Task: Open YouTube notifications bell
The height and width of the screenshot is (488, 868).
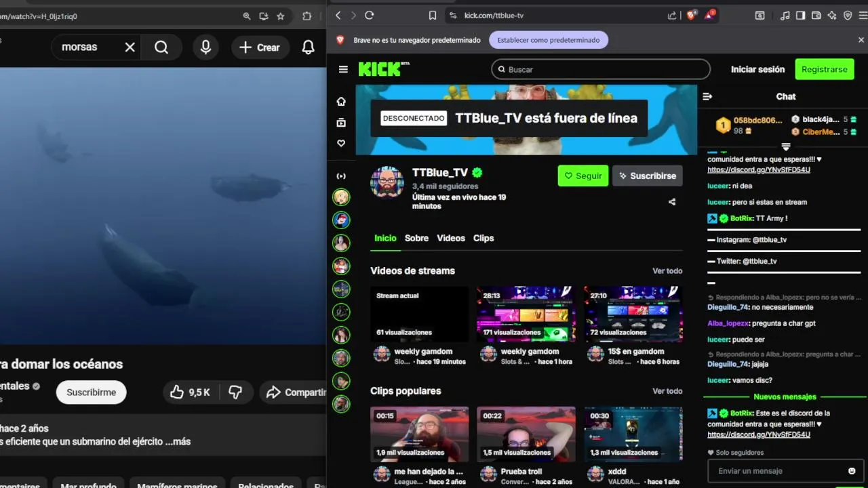Action: [x=308, y=47]
